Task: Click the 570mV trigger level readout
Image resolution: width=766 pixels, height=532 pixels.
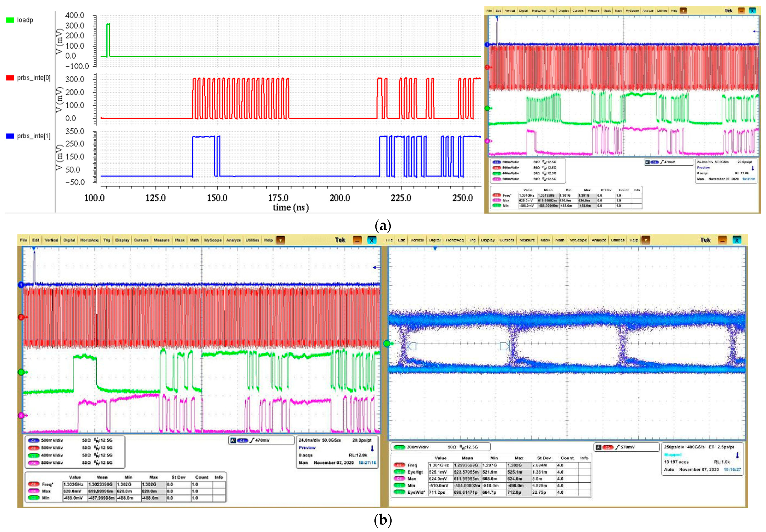Action: 628,447
